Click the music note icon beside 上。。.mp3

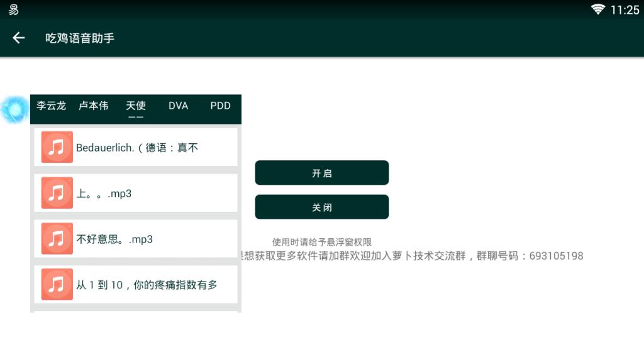tap(57, 192)
